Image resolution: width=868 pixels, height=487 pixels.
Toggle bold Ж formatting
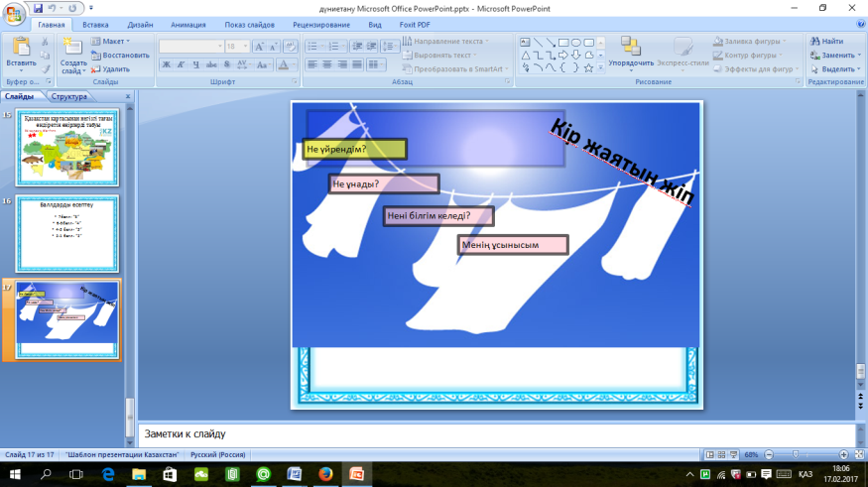[x=166, y=64]
